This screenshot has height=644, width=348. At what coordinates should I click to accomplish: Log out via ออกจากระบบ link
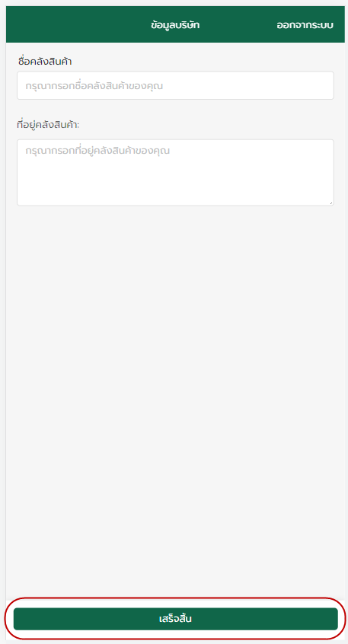click(305, 25)
